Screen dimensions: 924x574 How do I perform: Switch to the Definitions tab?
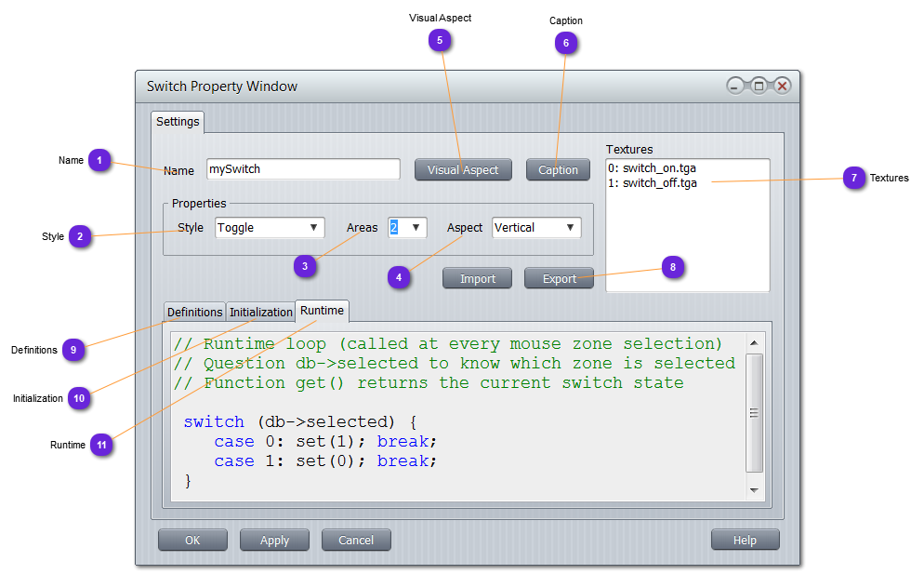tap(195, 313)
